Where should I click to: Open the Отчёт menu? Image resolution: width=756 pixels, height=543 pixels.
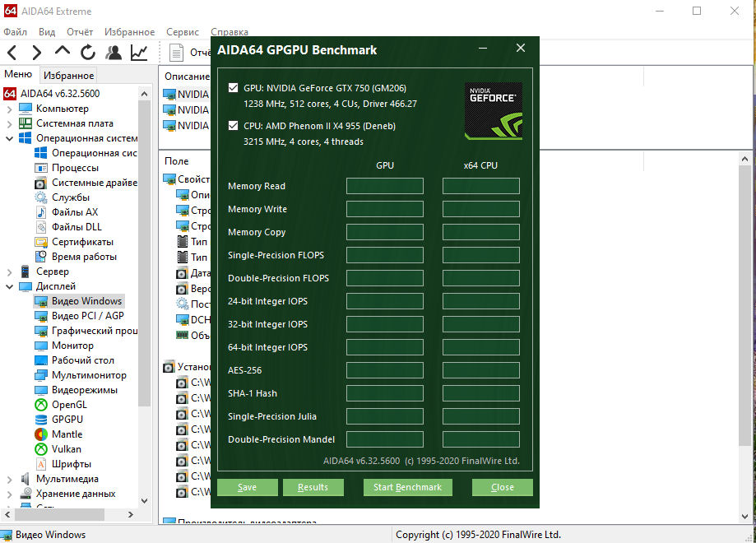80,32
